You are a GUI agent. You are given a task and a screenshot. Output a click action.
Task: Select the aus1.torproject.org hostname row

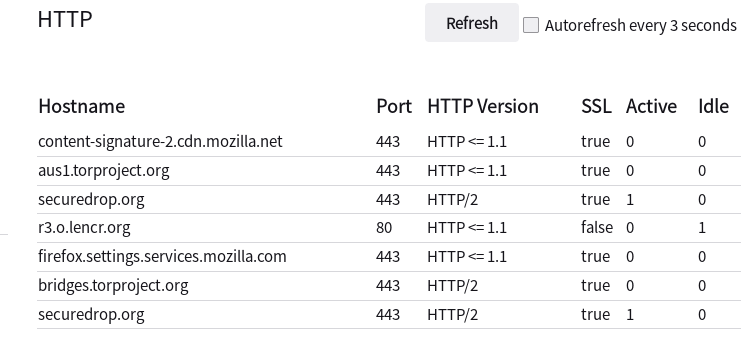389,171
